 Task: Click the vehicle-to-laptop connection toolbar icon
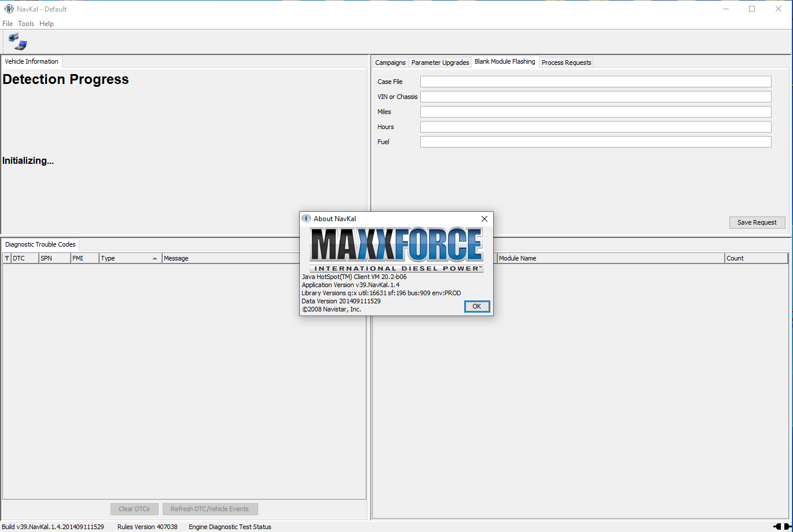(x=17, y=42)
